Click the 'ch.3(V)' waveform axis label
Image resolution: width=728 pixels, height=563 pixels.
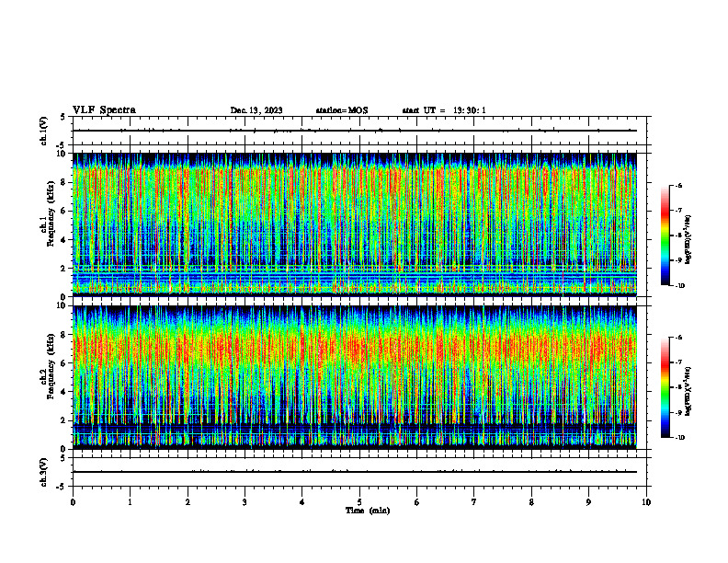pyautogui.click(x=43, y=472)
